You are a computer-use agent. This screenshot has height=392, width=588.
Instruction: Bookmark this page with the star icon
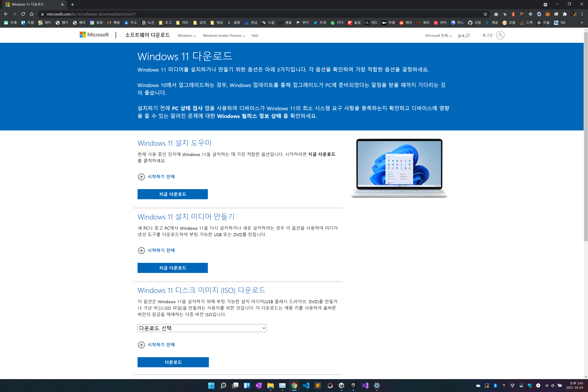(x=485, y=14)
